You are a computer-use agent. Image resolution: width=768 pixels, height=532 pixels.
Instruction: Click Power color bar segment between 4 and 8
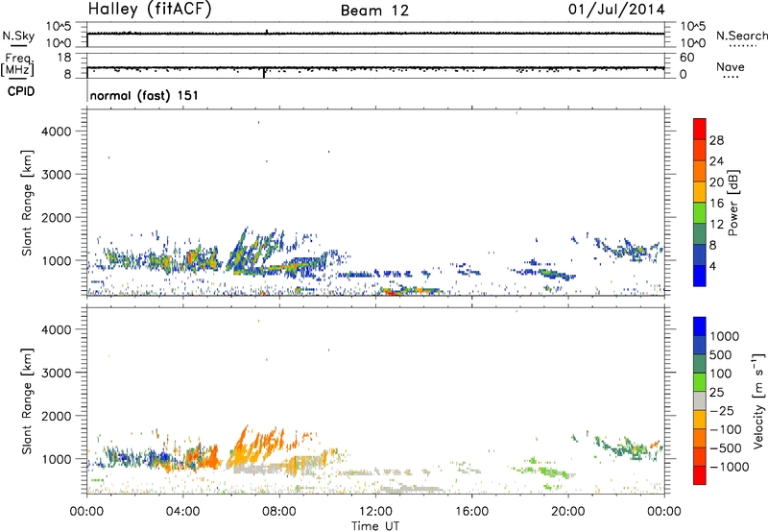click(x=700, y=254)
